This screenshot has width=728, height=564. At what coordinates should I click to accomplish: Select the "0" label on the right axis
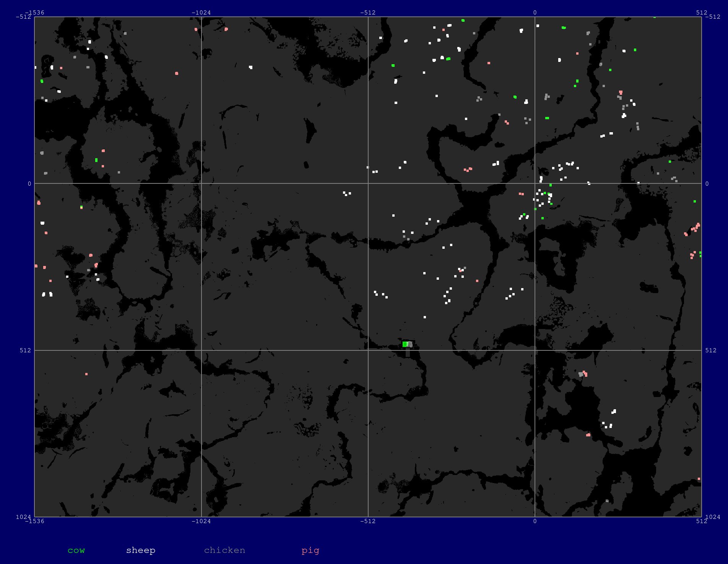[707, 184]
